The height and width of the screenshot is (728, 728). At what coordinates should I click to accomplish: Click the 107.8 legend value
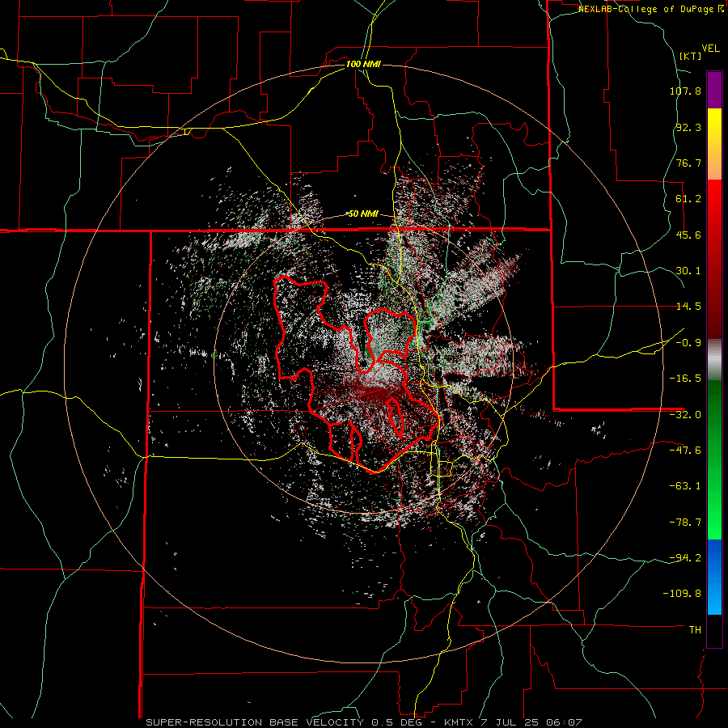coord(685,91)
